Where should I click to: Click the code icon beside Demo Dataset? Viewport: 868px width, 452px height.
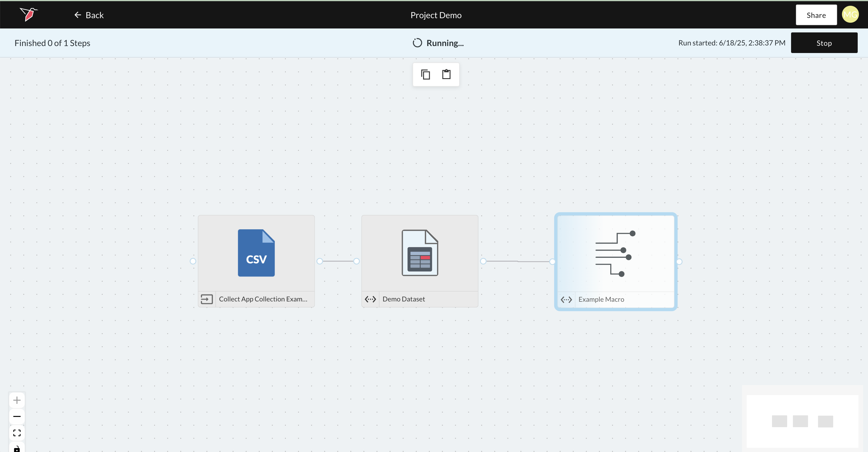click(370, 299)
